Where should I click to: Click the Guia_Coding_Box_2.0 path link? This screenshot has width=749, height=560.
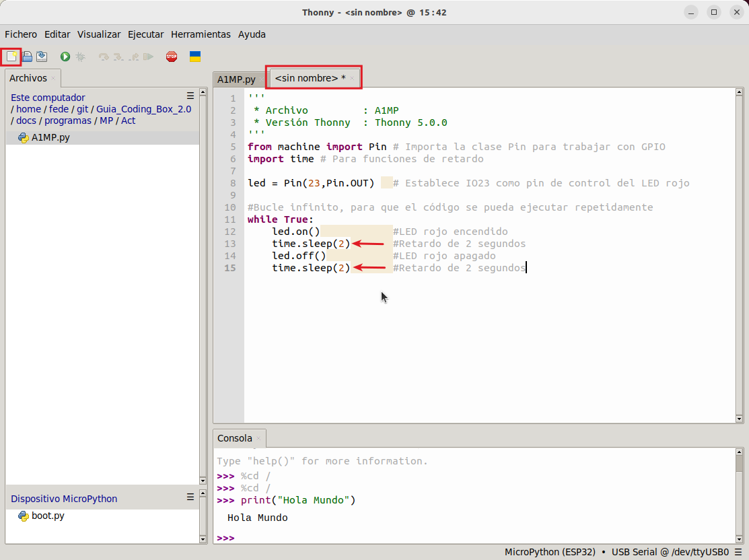tap(144, 109)
